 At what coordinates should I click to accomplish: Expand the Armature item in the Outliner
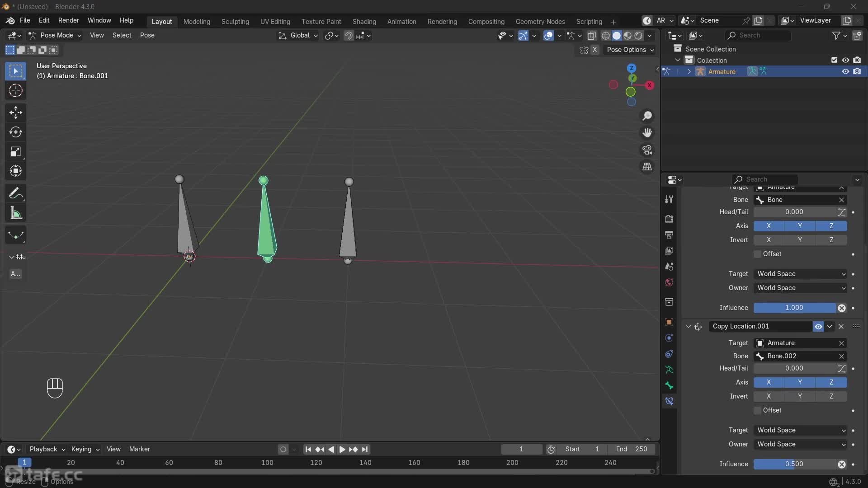[x=689, y=71]
